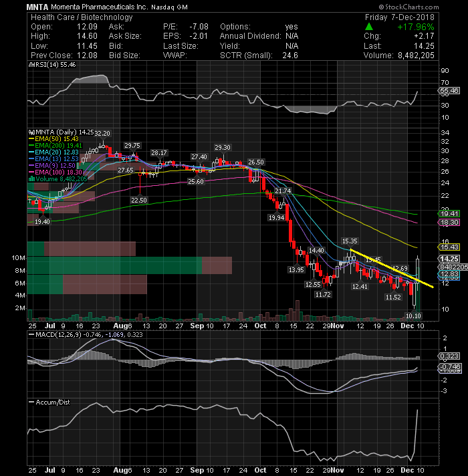
Task: Click the 19.40 price label
Action: pyautogui.click(x=42, y=221)
